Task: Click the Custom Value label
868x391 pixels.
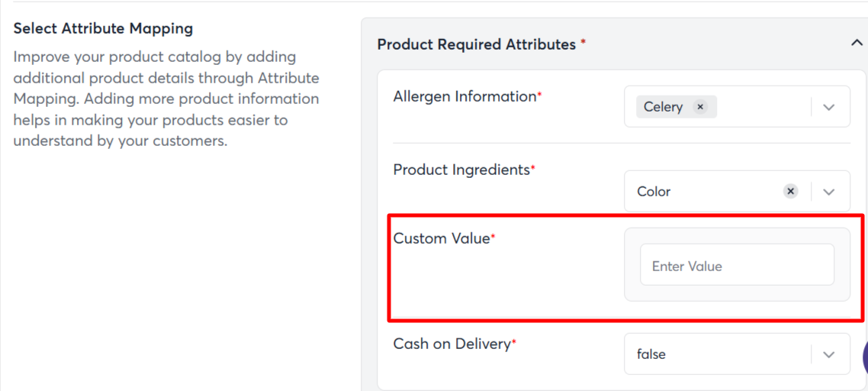Action: pos(441,238)
